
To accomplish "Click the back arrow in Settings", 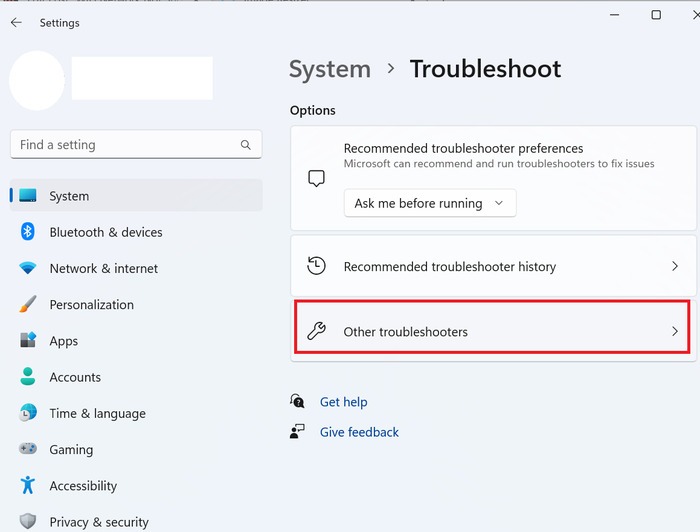I will pyautogui.click(x=16, y=23).
